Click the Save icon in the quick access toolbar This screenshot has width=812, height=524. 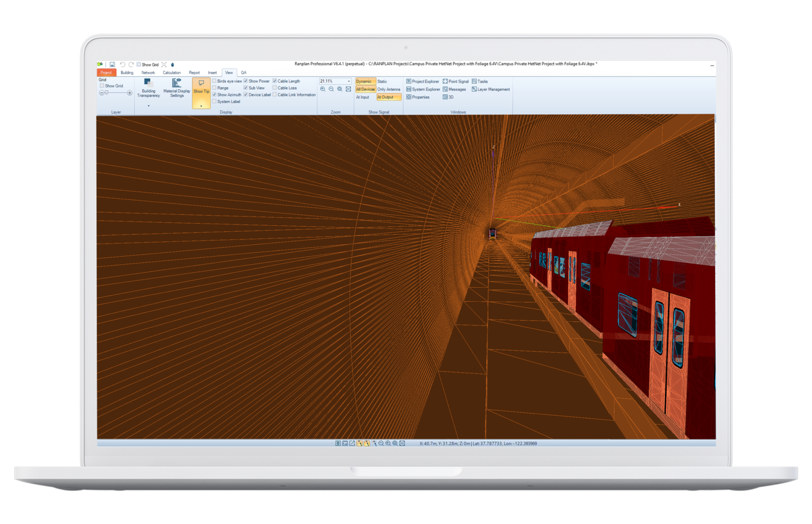click(112, 64)
